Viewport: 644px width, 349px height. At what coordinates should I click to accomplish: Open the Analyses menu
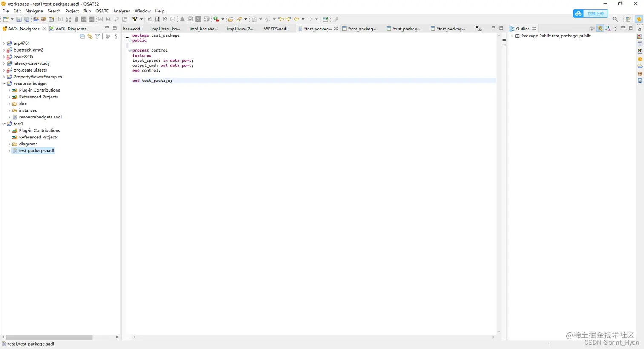click(x=121, y=11)
